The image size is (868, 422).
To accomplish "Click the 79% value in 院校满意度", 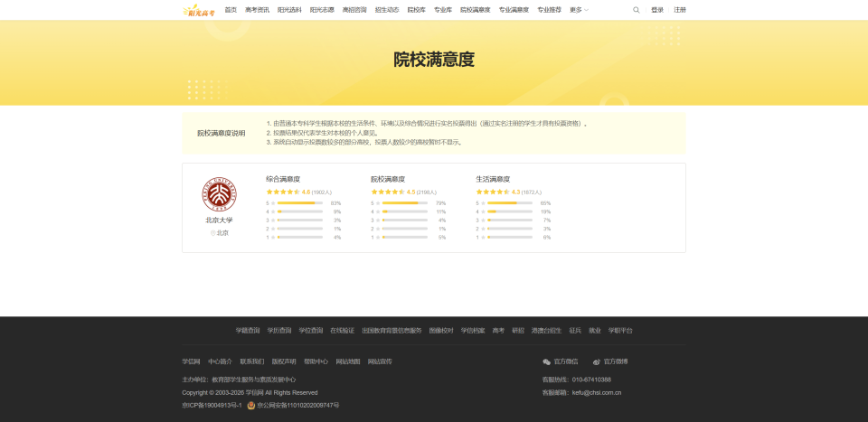I will (440, 203).
